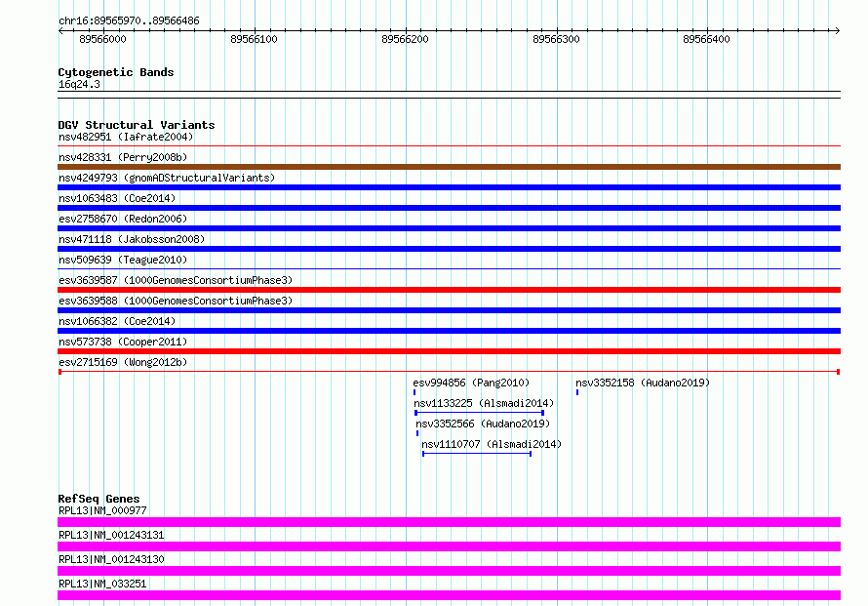
Task: Select the brown nsv428331 Perry2008b variant bar
Action: click(x=449, y=167)
